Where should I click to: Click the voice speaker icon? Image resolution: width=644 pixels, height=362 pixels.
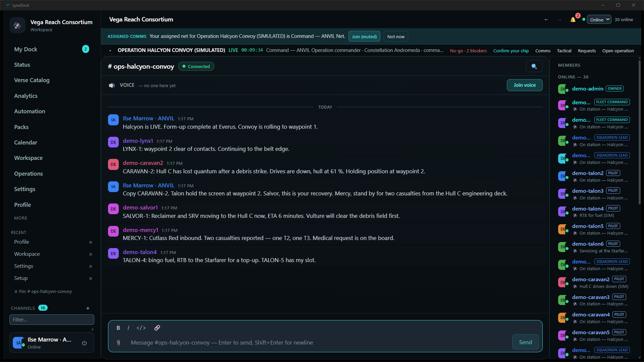pyautogui.click(x=112, y=85)
